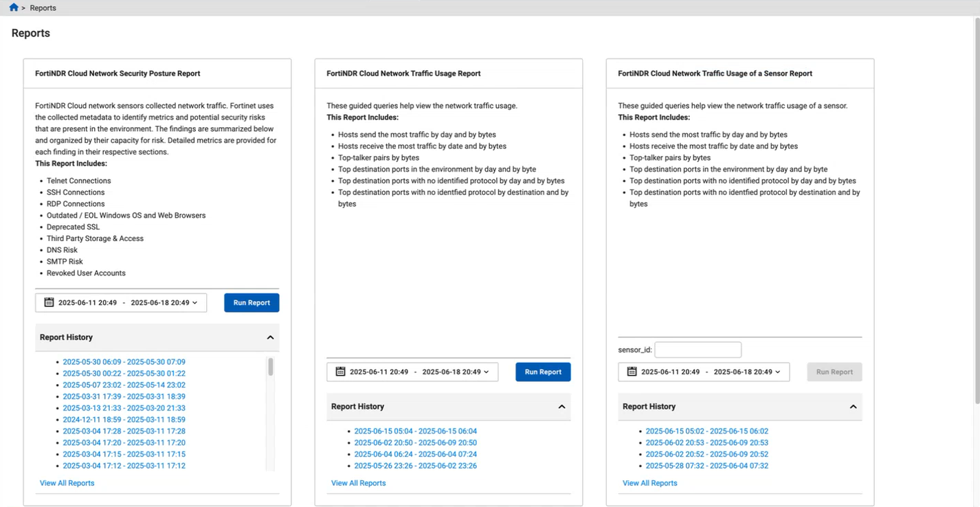
Task: Click calendar icon in Traffic Usage date range
Action: pos(340,372)
